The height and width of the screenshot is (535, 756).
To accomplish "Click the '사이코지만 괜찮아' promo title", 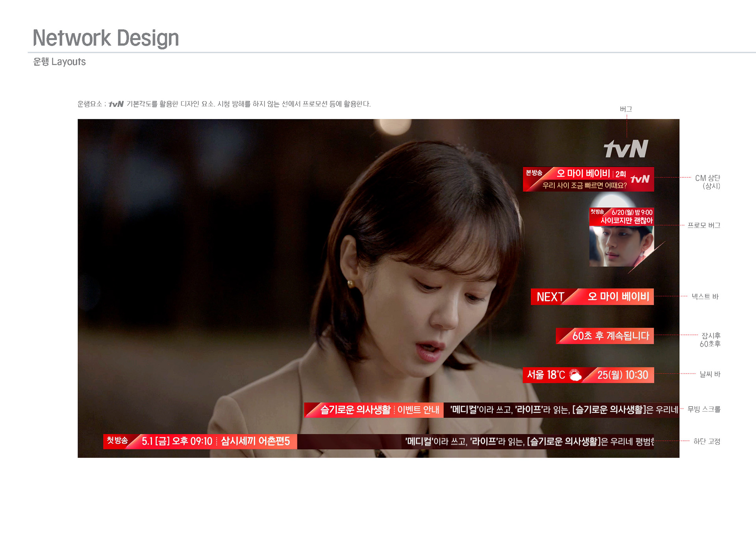I will click(x=626, y=221).
